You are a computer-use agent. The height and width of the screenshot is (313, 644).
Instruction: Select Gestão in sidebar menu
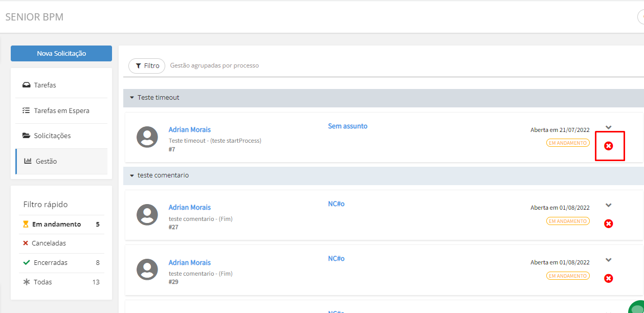point(46,161)
